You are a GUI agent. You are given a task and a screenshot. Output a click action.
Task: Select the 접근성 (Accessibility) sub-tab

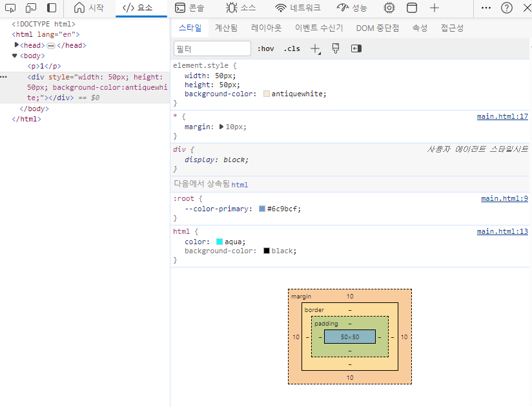point(452,28)
